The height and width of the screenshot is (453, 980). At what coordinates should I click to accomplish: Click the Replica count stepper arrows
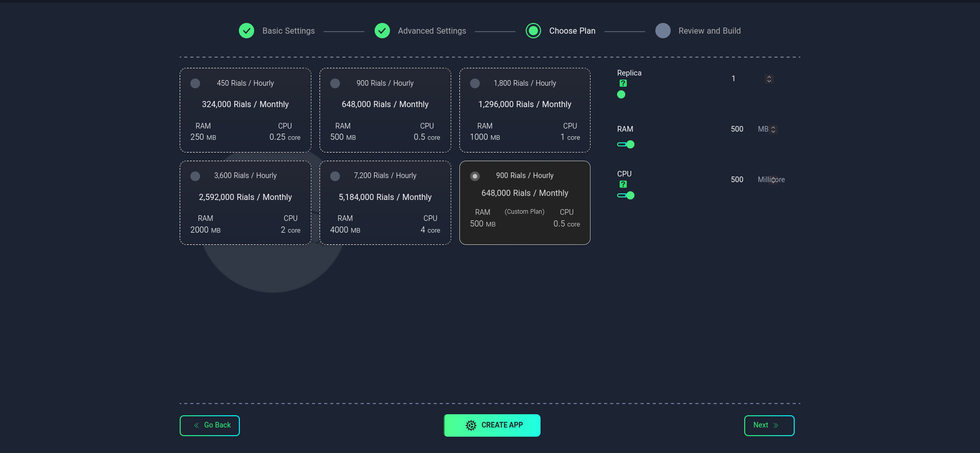(x=769, y=79)
